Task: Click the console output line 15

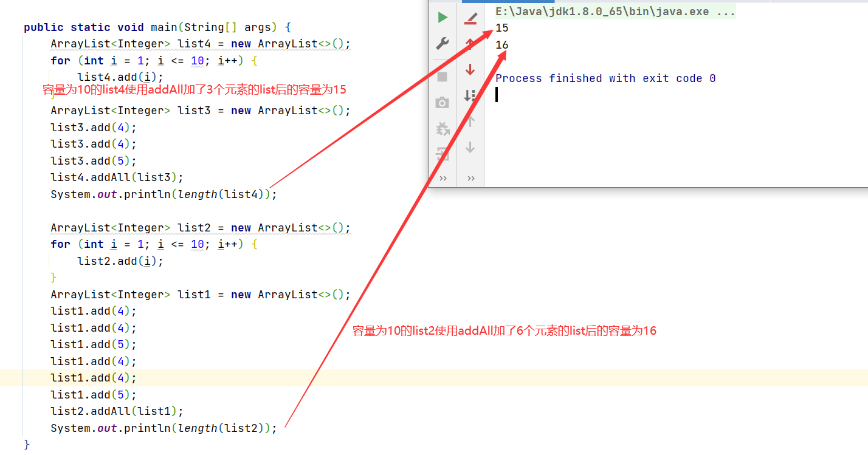Action: click(x=502, y=28)
